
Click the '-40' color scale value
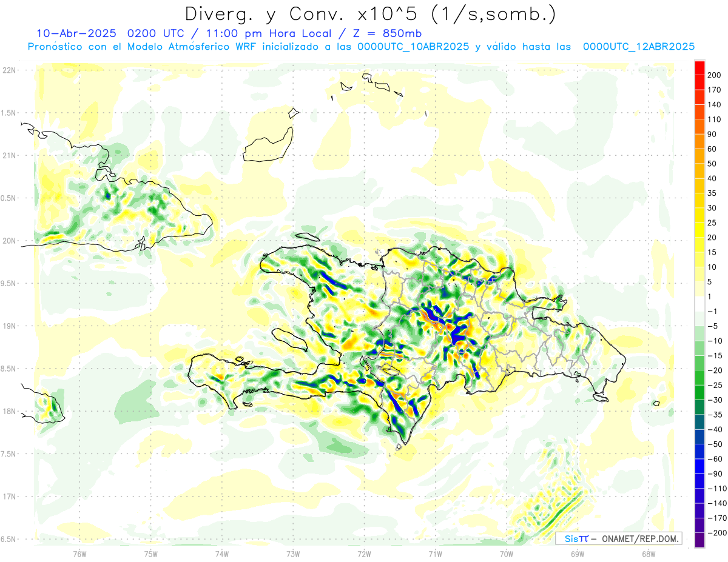click(716, 430)
